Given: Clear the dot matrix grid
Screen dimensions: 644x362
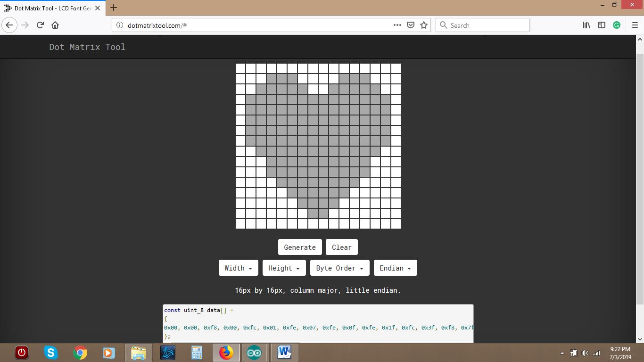Looking at the screenshot, I should [x=341, y=247].
